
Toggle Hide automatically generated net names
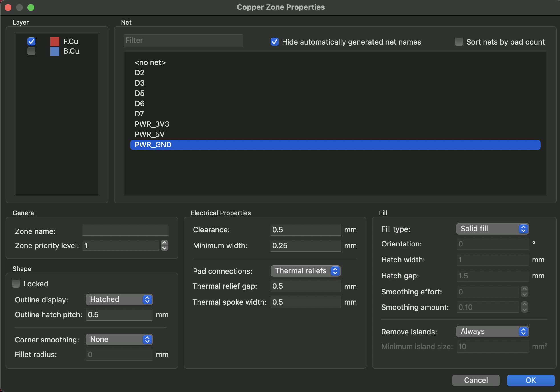(275, 42)
